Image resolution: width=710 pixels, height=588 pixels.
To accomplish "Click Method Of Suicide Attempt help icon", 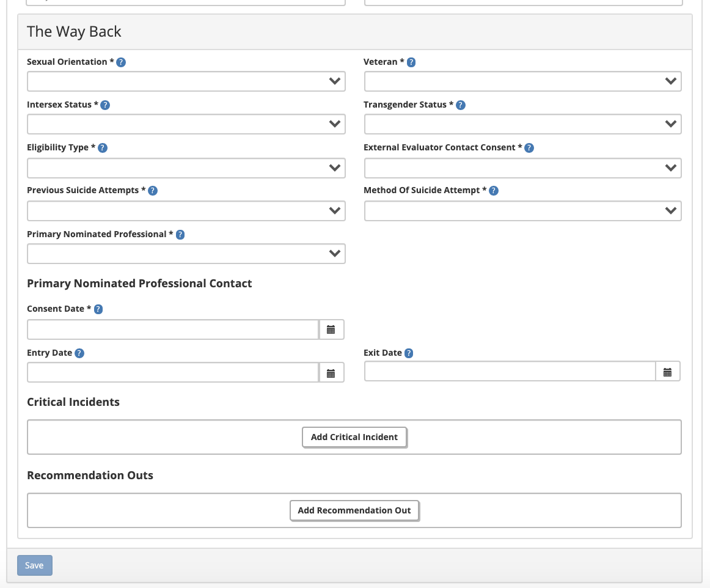I will click(494, 191).
